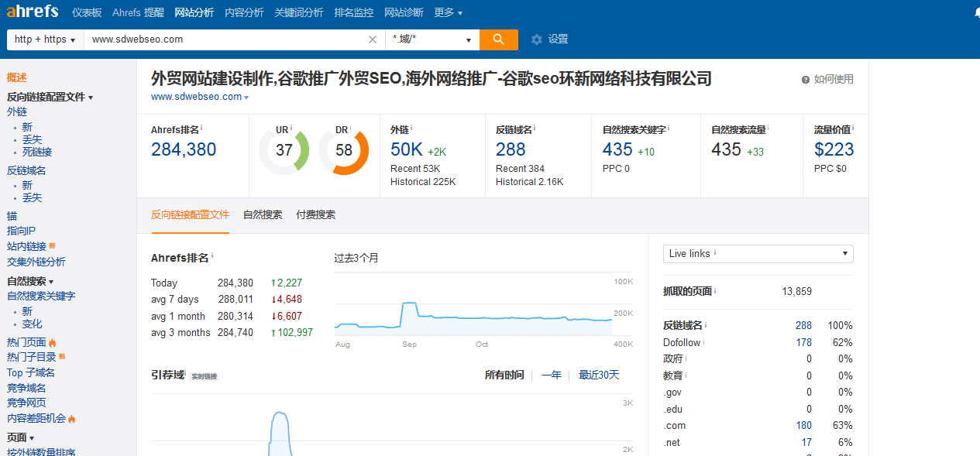Open Top 子域名 in the sidebar
980x456 pixels.
pos(31,372)
